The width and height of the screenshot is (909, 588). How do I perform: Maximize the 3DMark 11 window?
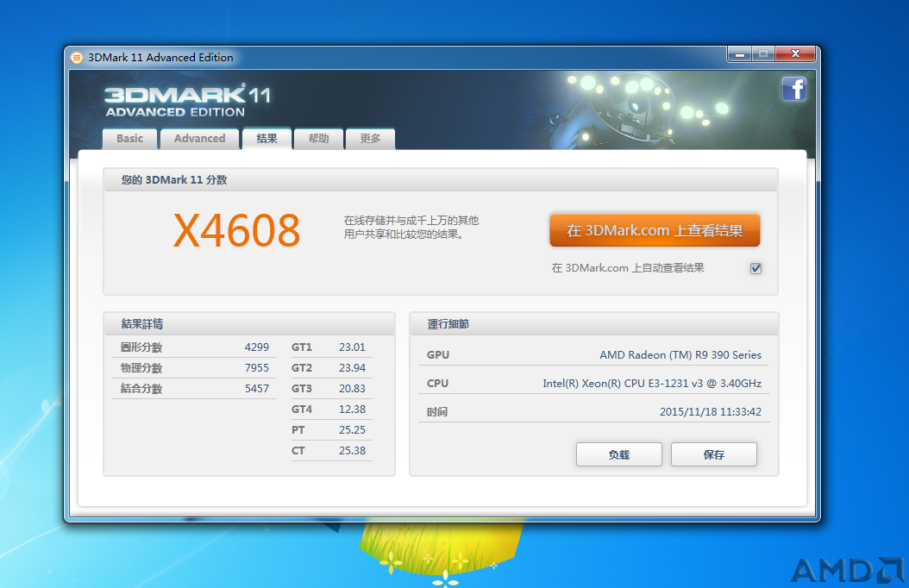pos(763,53)
